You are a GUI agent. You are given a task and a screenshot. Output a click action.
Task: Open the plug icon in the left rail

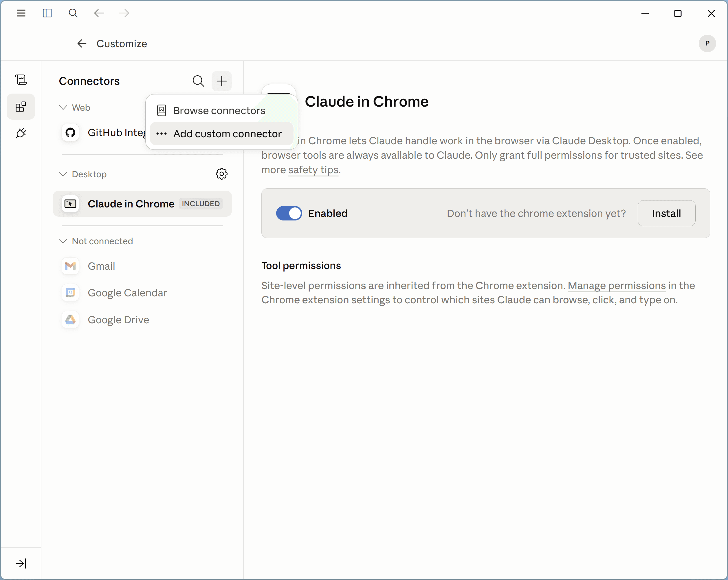pyautogui.click(x=21, y=133)
